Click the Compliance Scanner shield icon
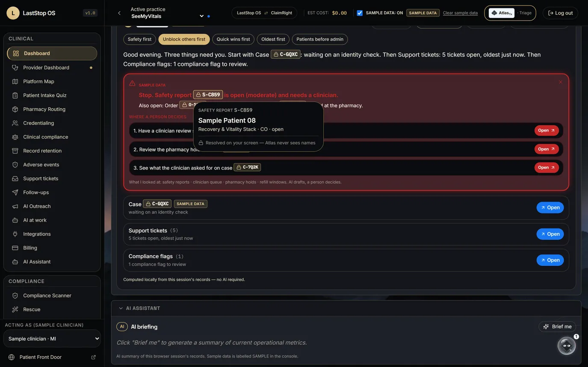This screenshot has height=367, width=588. tap(15, 296)
